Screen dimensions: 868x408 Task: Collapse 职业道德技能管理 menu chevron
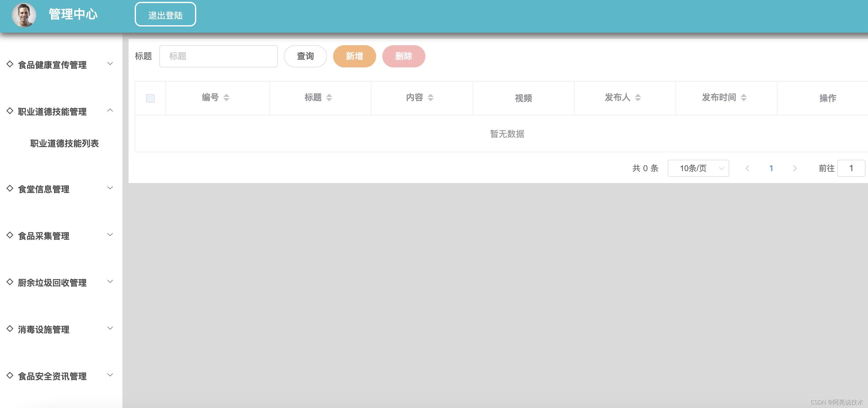tap(110, 110)
